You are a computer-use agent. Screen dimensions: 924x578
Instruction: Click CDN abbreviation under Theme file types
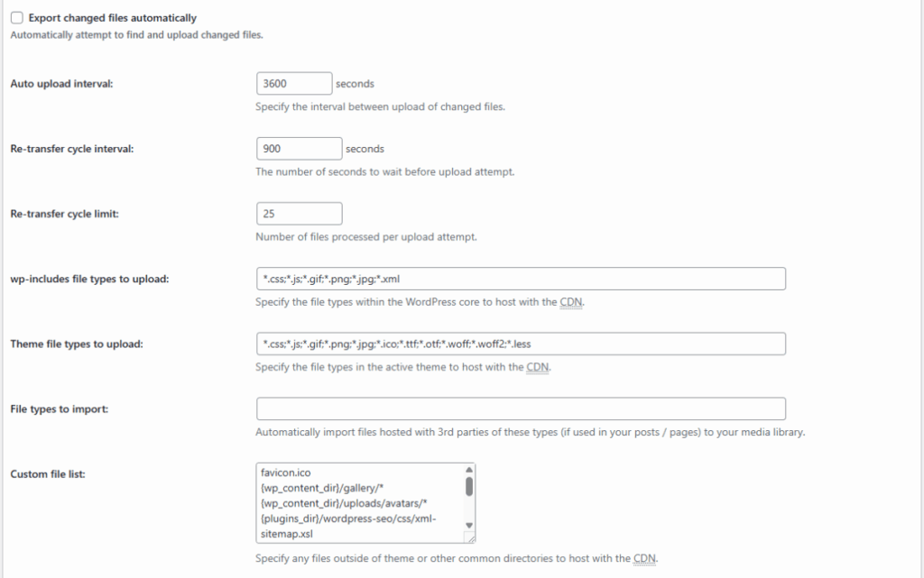[x=541, y=367]
